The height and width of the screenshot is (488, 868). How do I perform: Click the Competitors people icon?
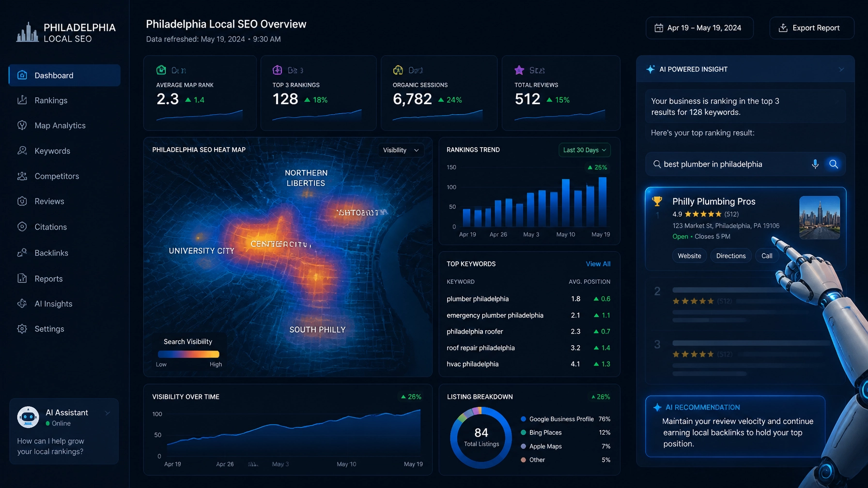click(22, 176)
